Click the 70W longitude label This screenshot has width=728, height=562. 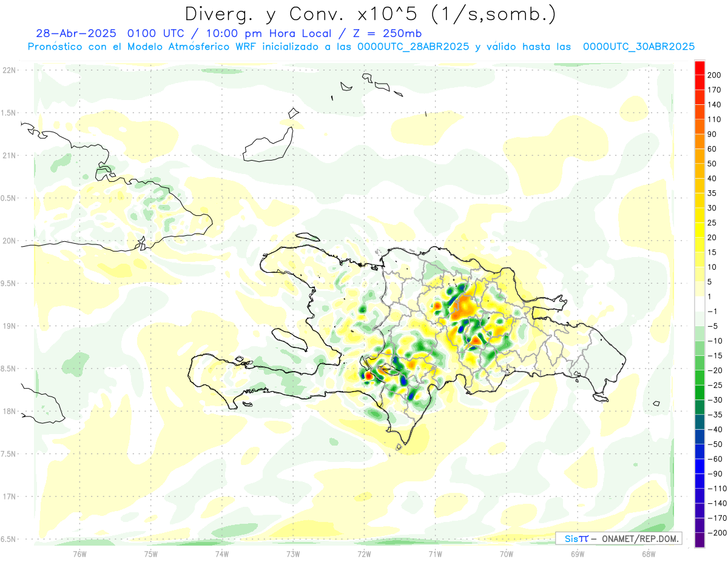click(x=506, y=554)
